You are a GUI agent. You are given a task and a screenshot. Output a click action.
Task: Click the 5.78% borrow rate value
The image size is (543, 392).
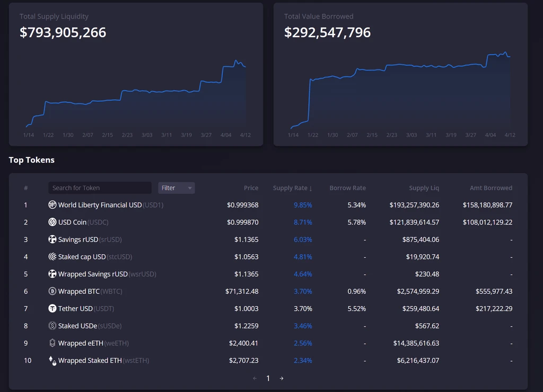click(357, 222)
